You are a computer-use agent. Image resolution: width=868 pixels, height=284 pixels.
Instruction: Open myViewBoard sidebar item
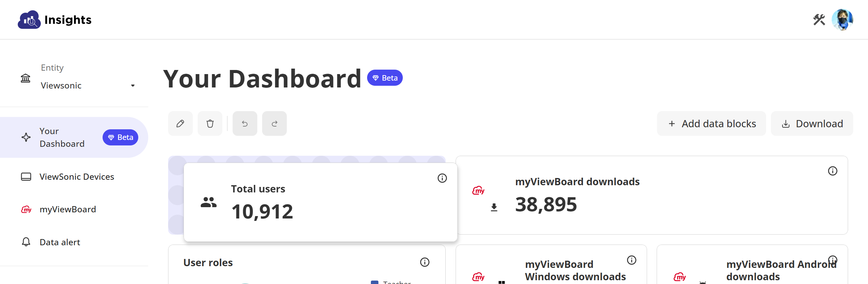74,209
